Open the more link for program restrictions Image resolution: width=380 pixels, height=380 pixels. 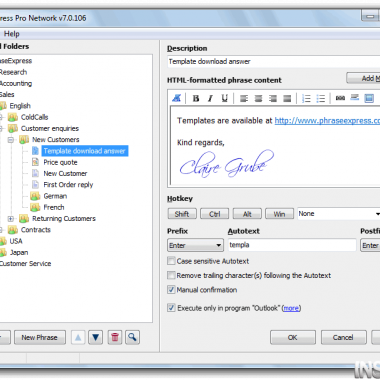(x=291, y=308)
